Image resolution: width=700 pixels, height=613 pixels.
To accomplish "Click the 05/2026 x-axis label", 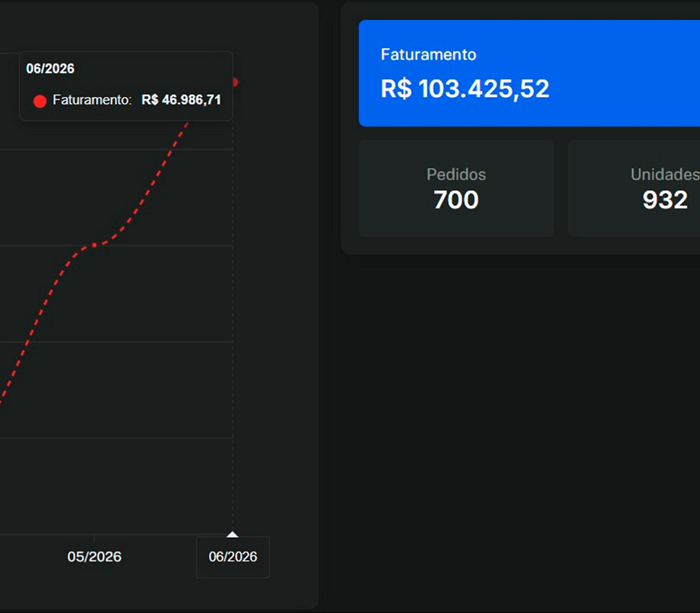I will pyautogui.click(x=94, y=557).
